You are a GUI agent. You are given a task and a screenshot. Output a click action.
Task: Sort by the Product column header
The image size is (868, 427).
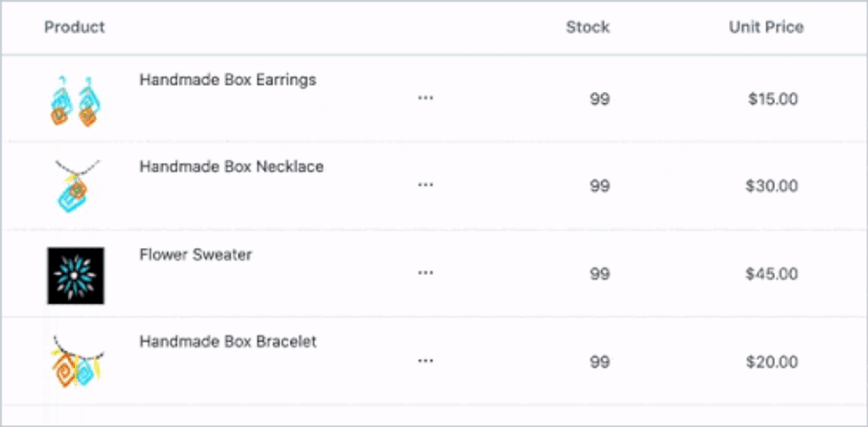click(74, 27)
